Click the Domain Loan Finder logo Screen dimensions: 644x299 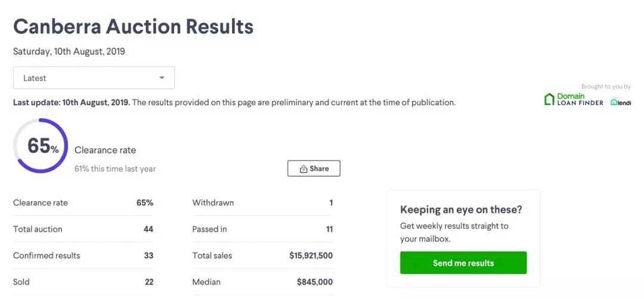[x=574, y=99]
